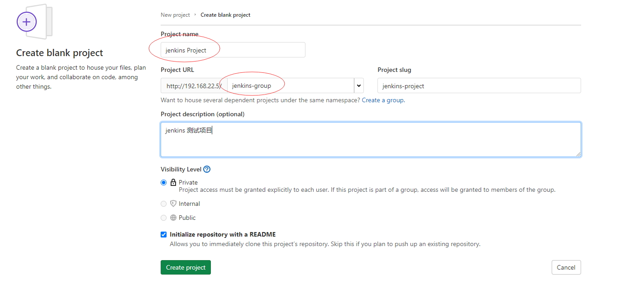Click the globe icon beside Public
The height and width of the screenshot is (299, 644).
173,218
